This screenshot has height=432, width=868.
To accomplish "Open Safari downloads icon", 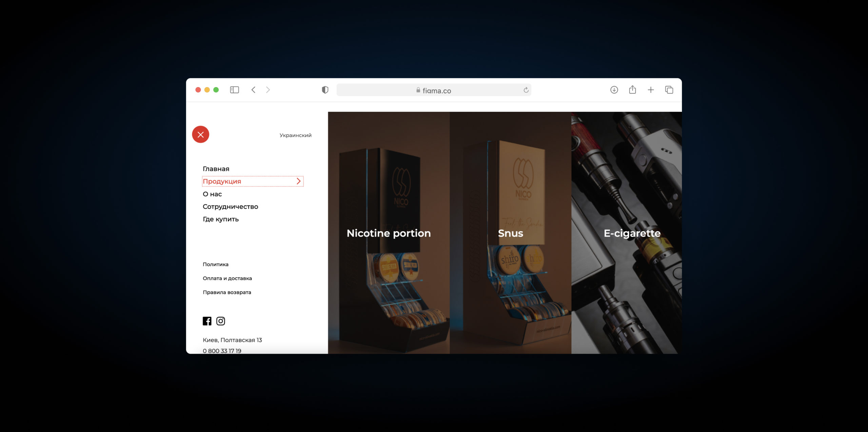I will coord(614,90).
